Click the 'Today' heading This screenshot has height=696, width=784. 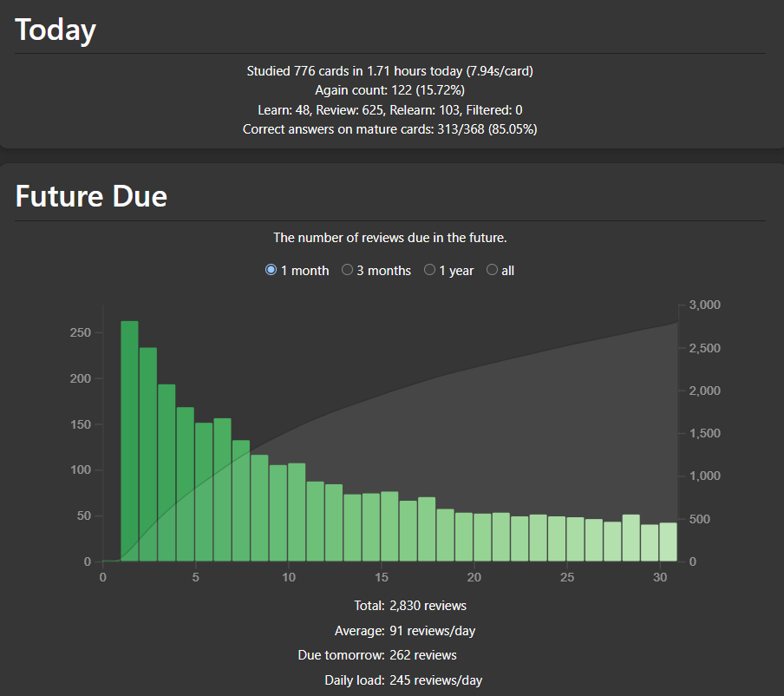56,30
